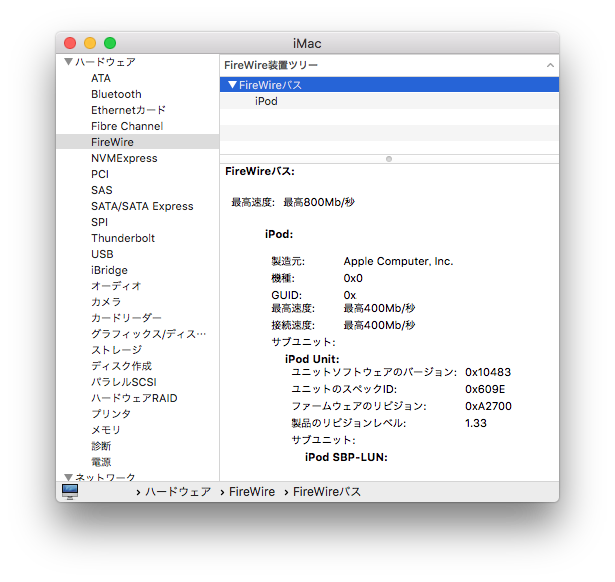
Task: Zoom the iMac window with green button
Action: [110, 43]
